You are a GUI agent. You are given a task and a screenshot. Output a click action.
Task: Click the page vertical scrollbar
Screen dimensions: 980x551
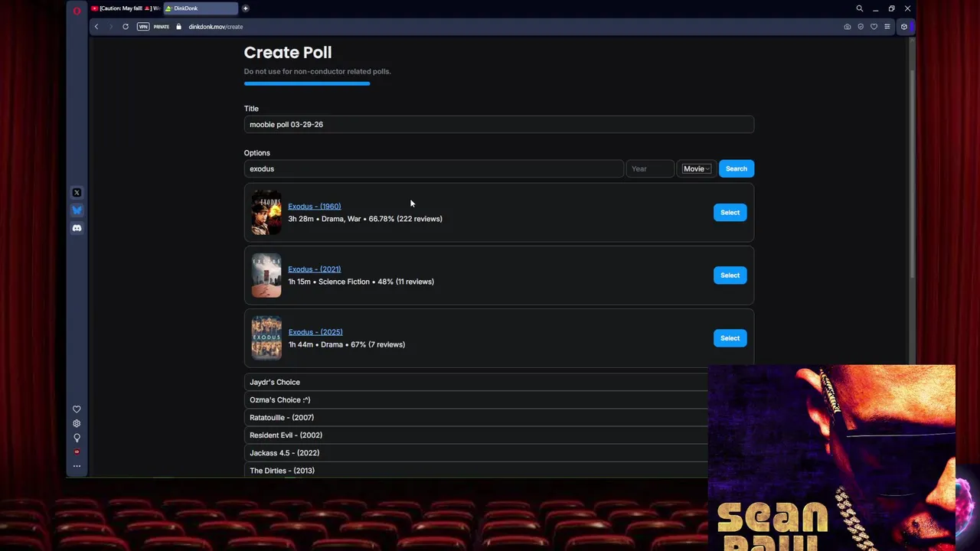[x=911, y=174]
